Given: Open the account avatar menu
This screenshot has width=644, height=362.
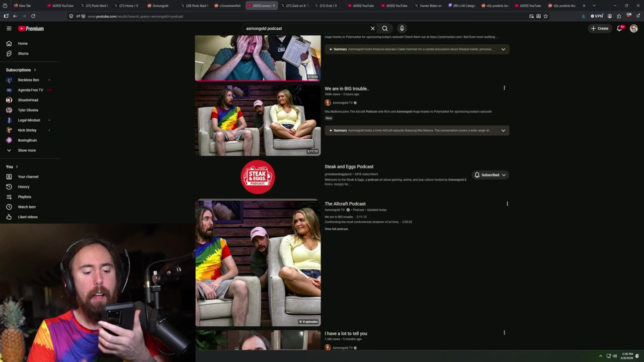Looking at the screenshot, I should coord(634,29).
